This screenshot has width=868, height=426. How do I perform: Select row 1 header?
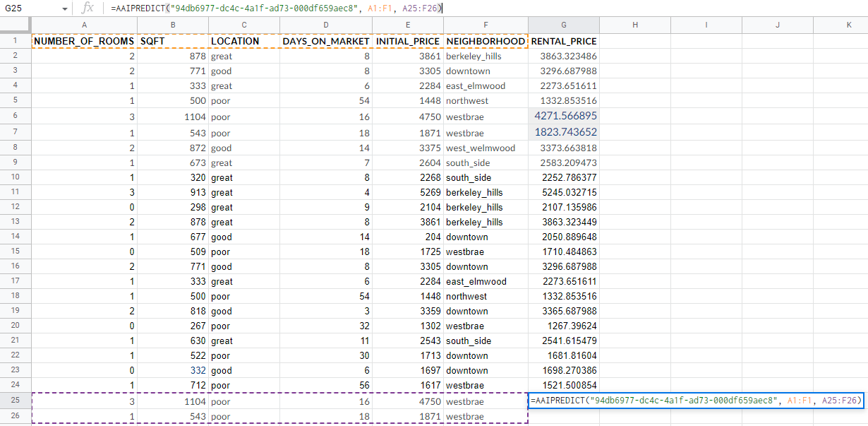[16, 41]
